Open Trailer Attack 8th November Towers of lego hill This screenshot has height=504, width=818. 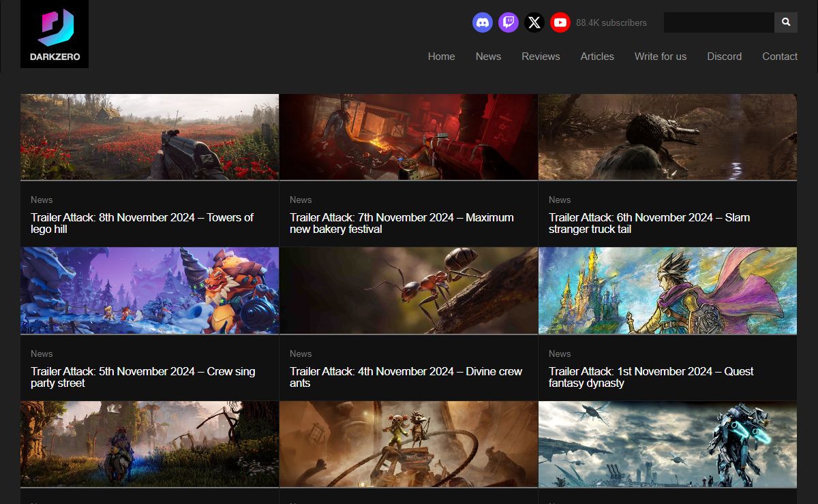click(142, 223)
